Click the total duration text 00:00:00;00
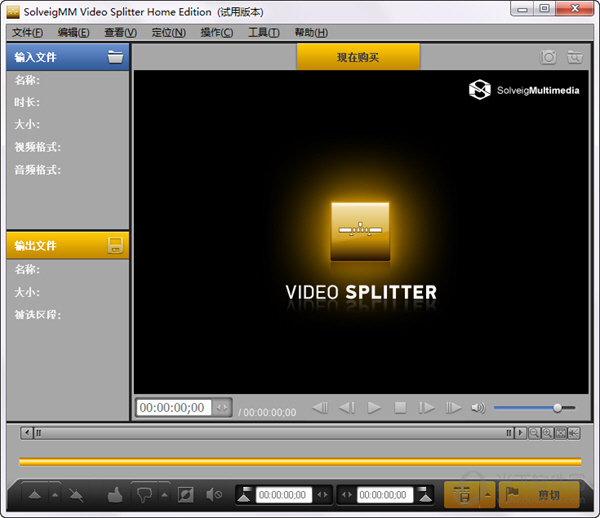This screenshot has height=518, width=600. 270,412
